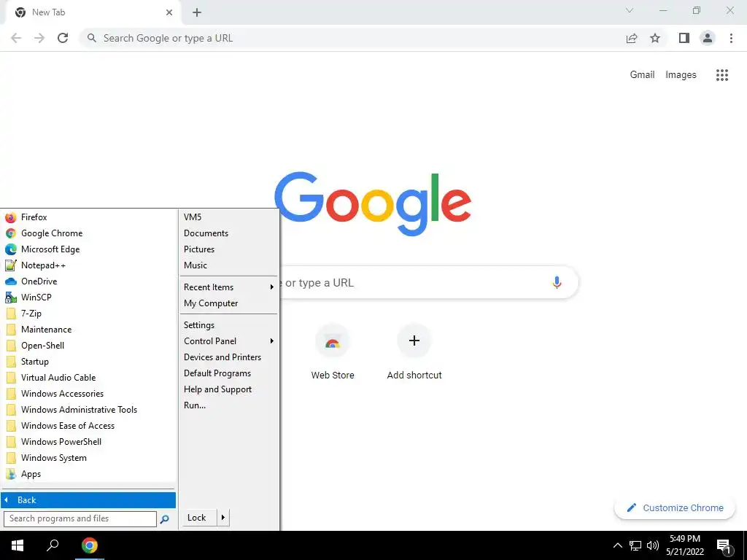
Task: Click the Windows Start button
Action: click(x=18, y=545)
